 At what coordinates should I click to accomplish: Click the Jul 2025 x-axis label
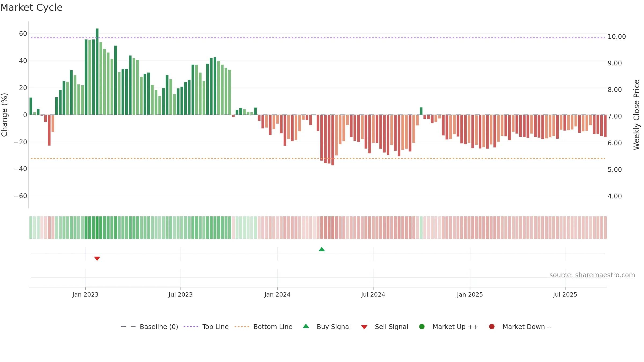point(565,295)
